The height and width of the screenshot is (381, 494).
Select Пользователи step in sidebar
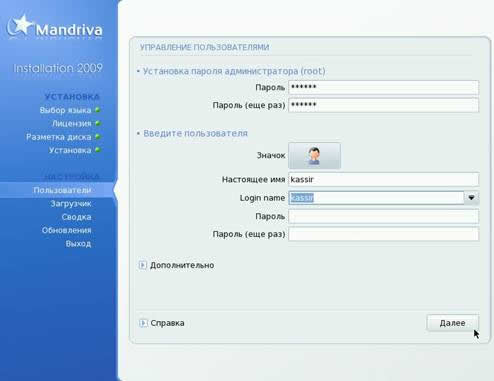[62, 190]
